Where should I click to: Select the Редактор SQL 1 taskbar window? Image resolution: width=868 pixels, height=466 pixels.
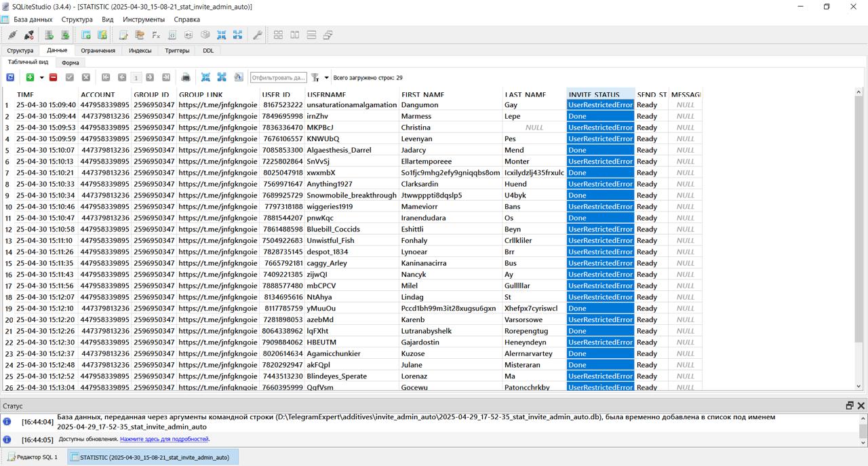click(33, 457)
